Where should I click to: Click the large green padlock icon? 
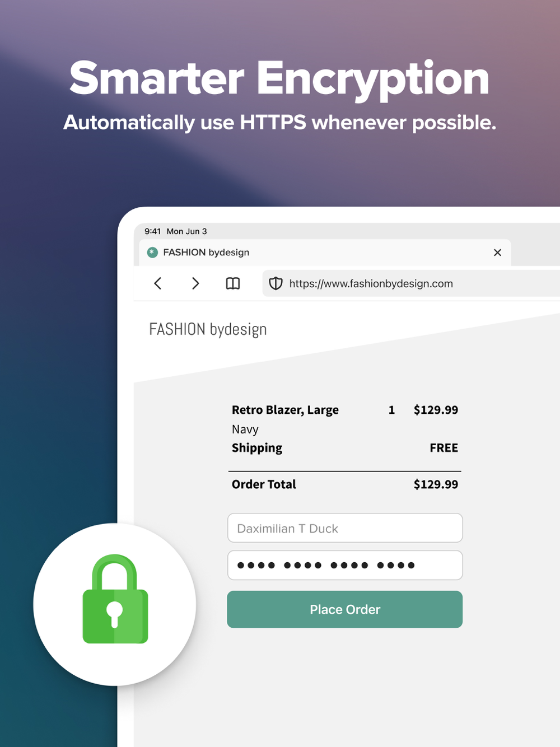pos(115,599)
